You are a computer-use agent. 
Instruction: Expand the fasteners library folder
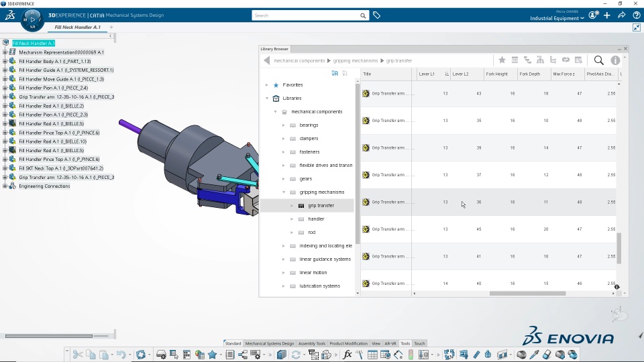pos(283,152)
